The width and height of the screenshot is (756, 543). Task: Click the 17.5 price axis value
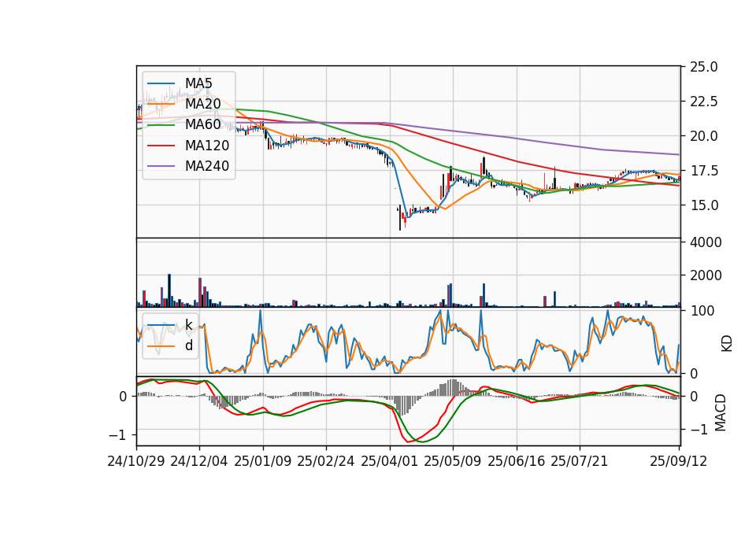click(x=704, y=171)
